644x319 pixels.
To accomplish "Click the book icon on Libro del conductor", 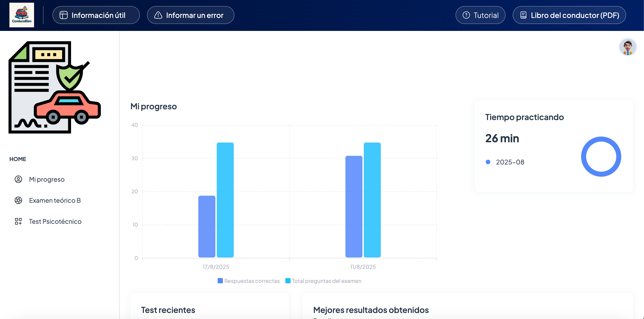I will tap(524, 15).
